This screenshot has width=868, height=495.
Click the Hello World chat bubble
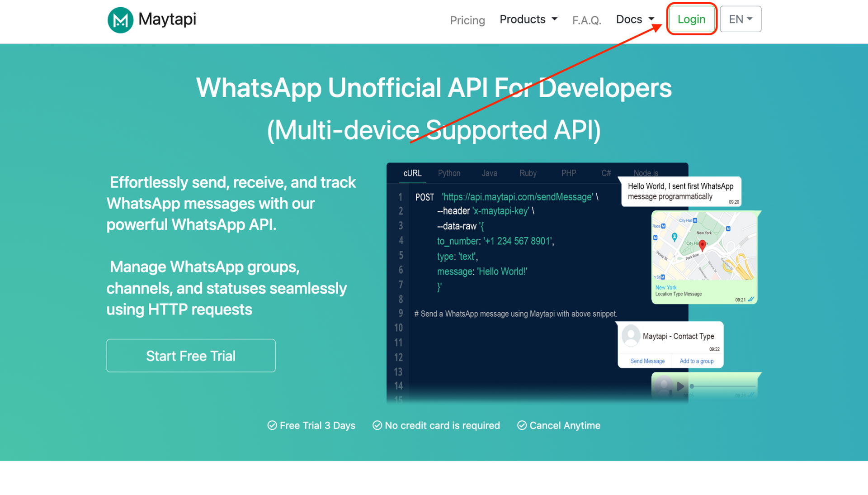681,191
